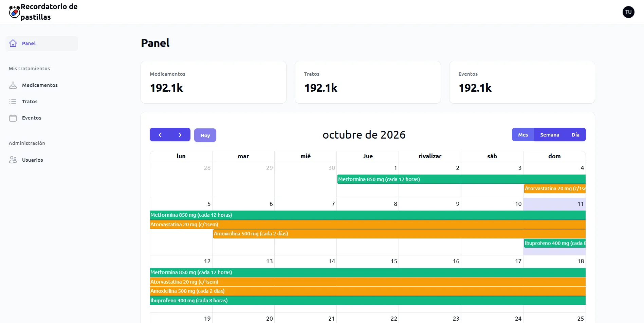Open Tratos in the sidebar
Screen dimensions: 644x323
point(42,102)
